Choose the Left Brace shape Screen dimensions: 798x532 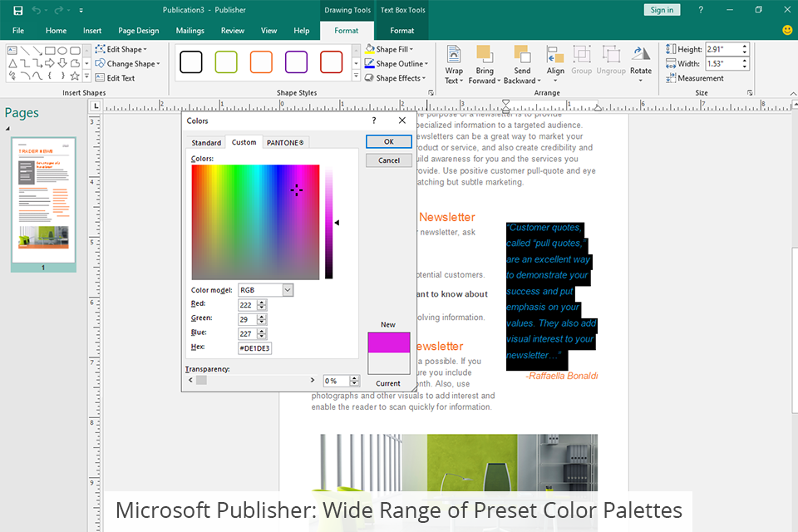coord(50,76)
